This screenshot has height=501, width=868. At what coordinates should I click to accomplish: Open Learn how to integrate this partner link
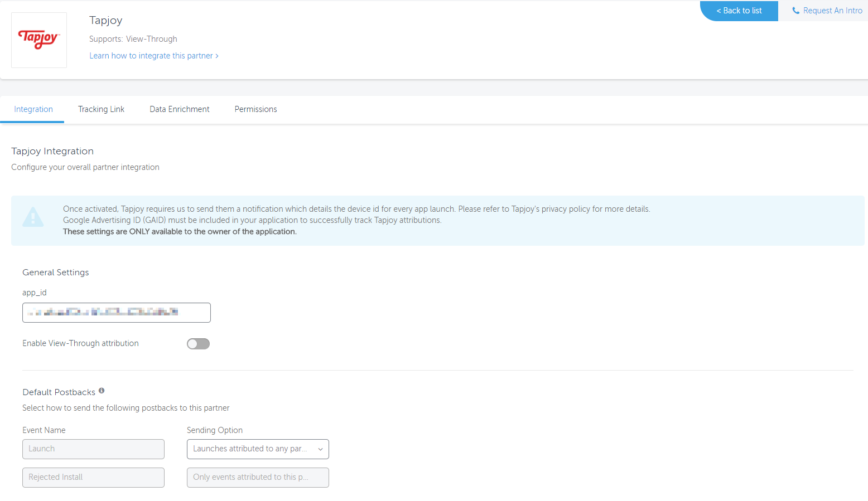click(154, 56)
